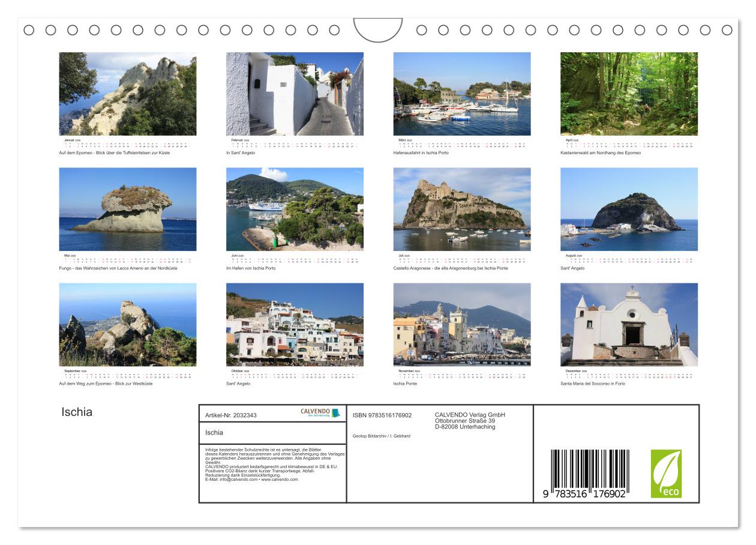The image size is (756, 545).
Task: Select the November Ischia Ponte photo
Action: (x=462, y=325)
